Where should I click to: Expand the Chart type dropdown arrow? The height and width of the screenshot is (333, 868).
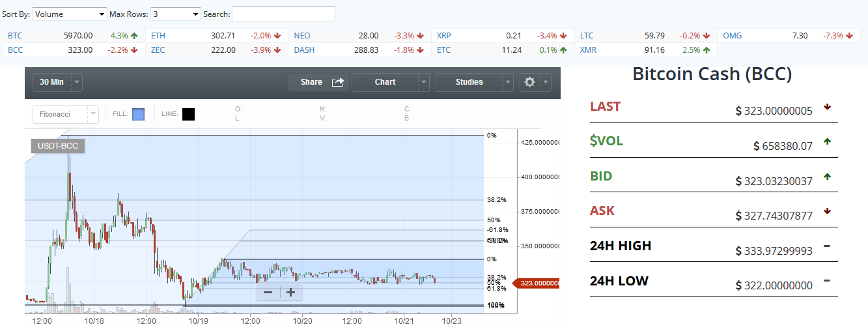[x=424, y=82]
